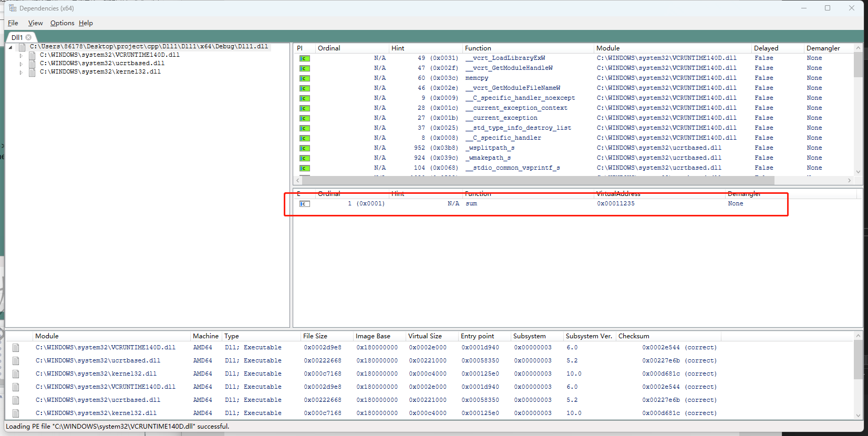Minimize the Dependencies window
This screenshot has height=436, width=868.
804,8
